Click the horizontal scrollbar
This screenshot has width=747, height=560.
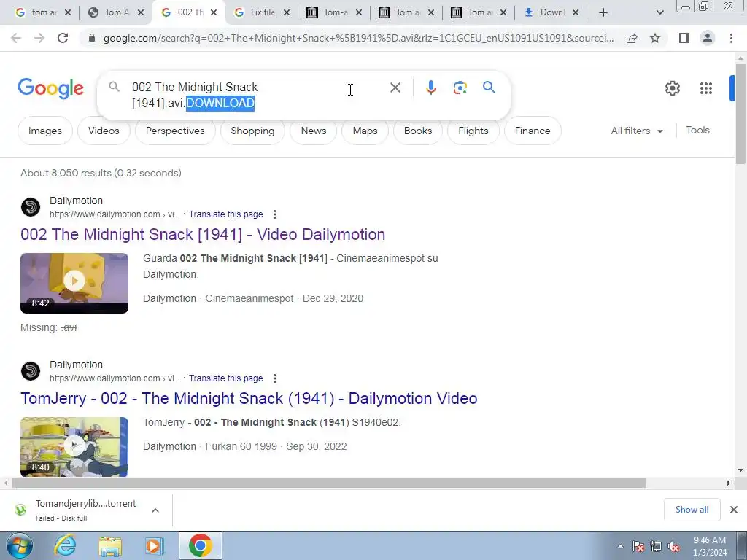tap(329, 483)
